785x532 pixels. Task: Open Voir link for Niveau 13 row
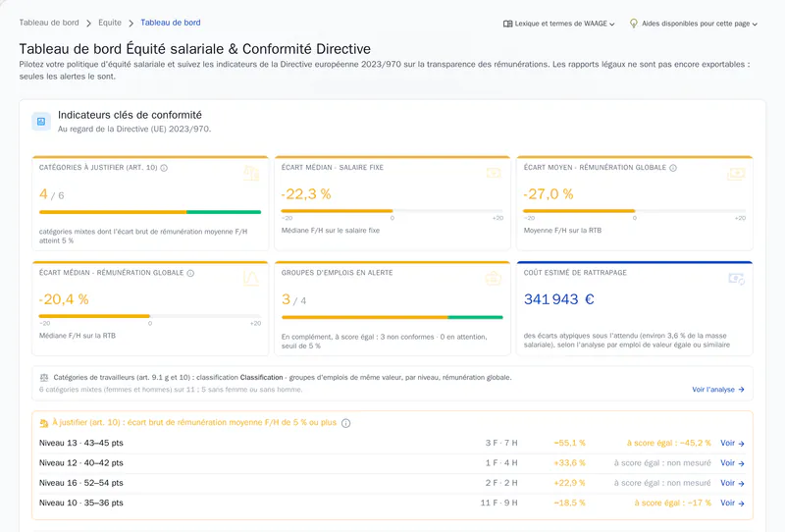tap(732, 443)
